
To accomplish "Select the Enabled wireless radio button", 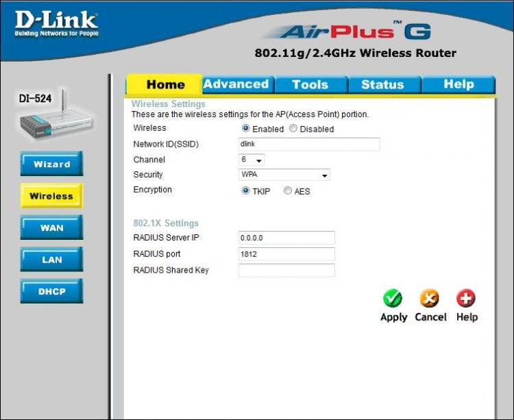I will tap(246, 129).
